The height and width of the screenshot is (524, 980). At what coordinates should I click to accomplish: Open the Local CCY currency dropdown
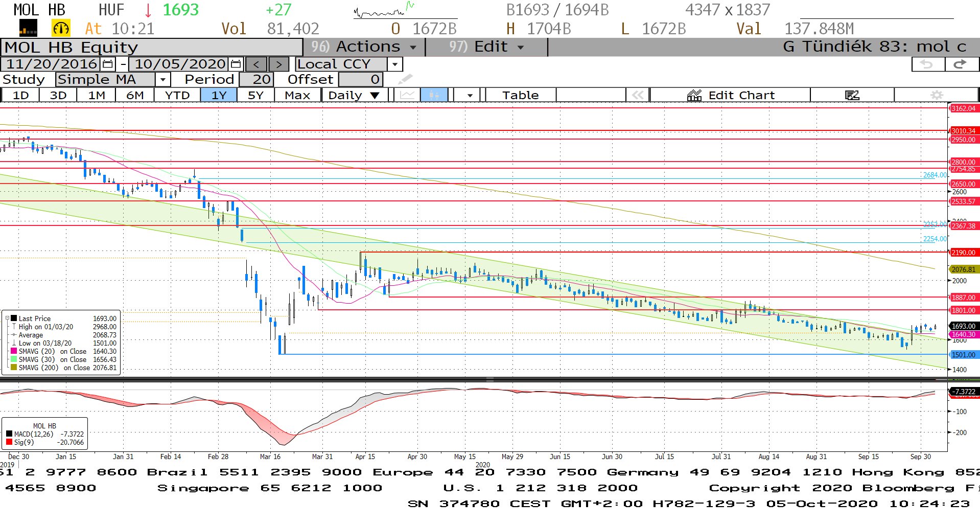point(394,64)
